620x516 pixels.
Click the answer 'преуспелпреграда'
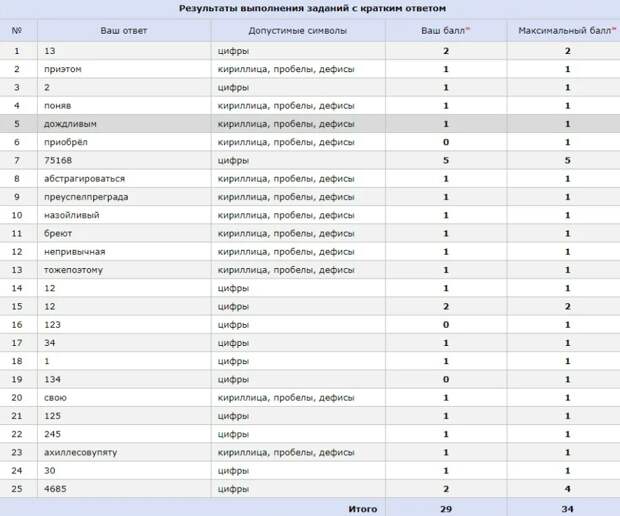tap(86, 197)
